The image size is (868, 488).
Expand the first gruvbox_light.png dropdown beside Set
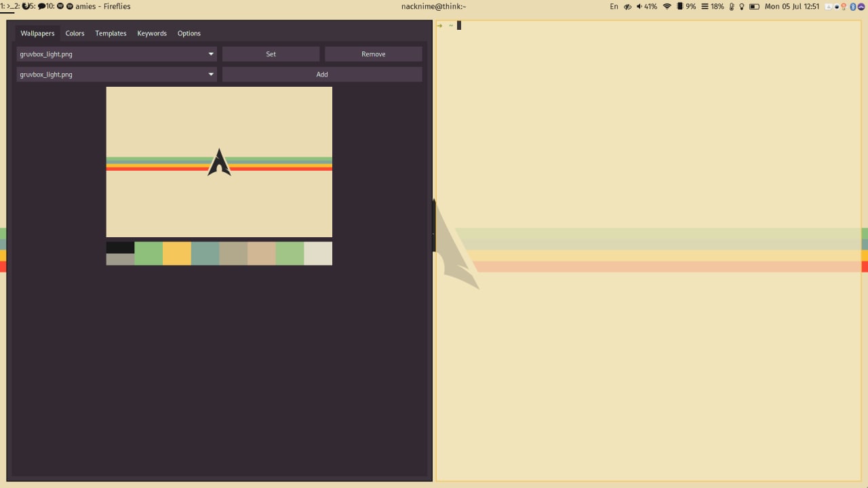tap(117, 54)
